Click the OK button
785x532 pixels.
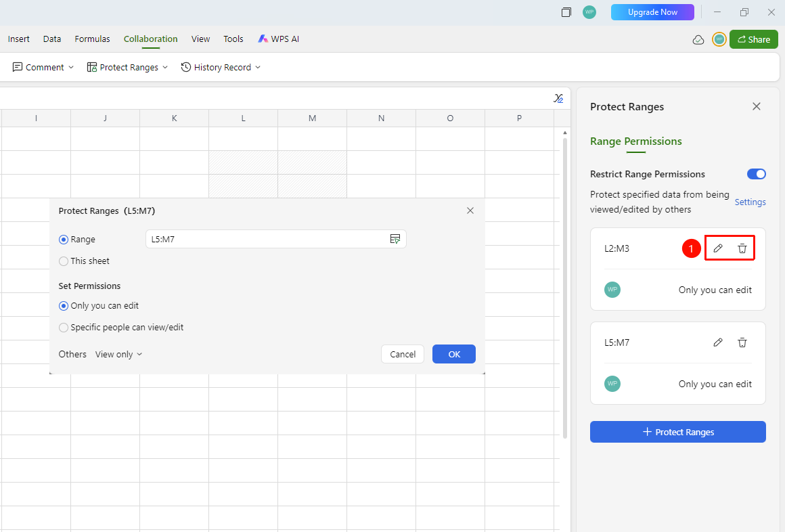point(454,354)
